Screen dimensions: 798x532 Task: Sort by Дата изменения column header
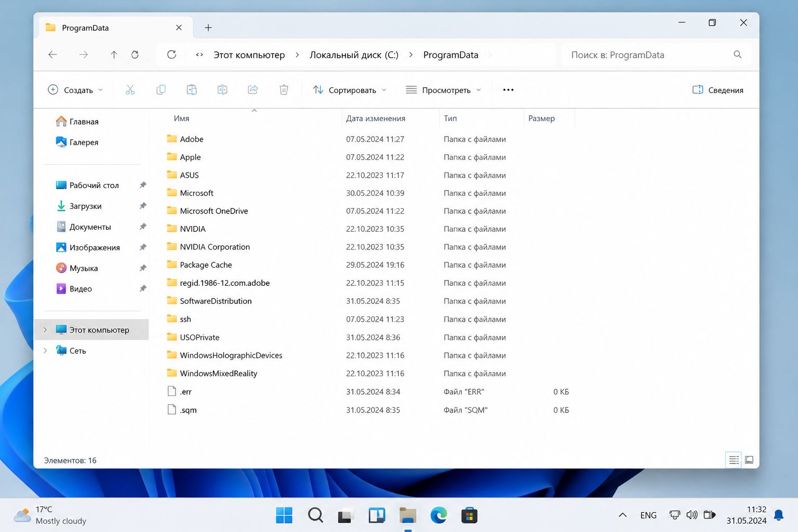pos(376,118)
